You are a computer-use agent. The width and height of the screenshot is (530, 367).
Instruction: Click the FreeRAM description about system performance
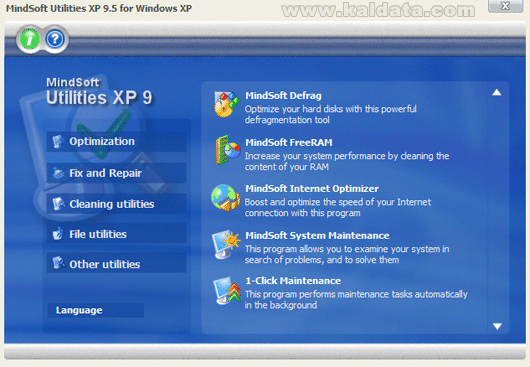pos(347,161)
